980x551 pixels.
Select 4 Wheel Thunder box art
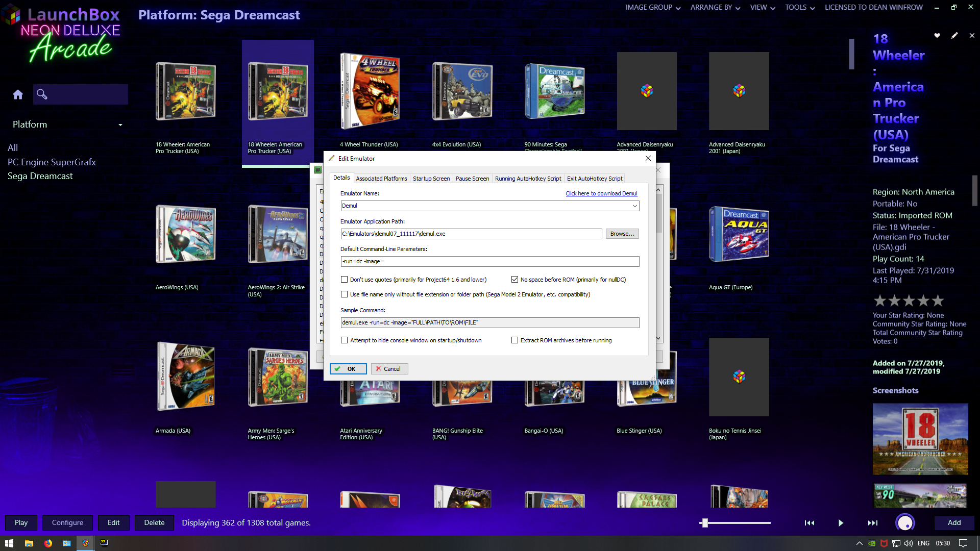point(370,91)
